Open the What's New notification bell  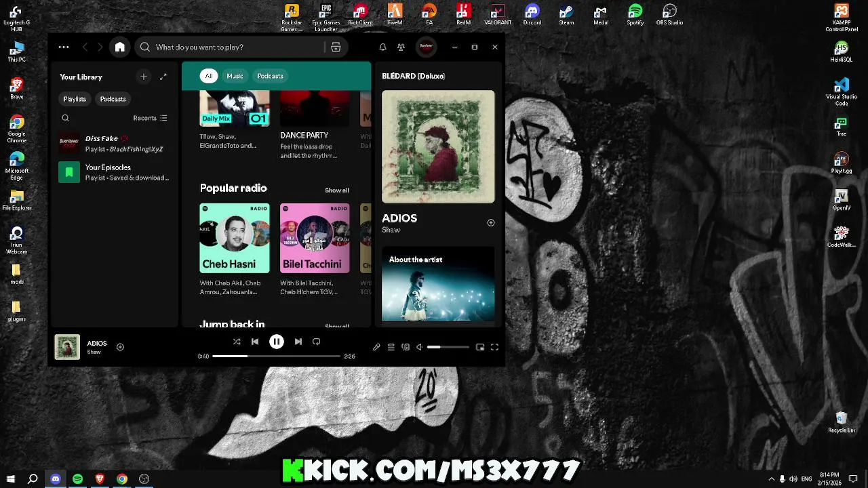(x=382, y=47)
